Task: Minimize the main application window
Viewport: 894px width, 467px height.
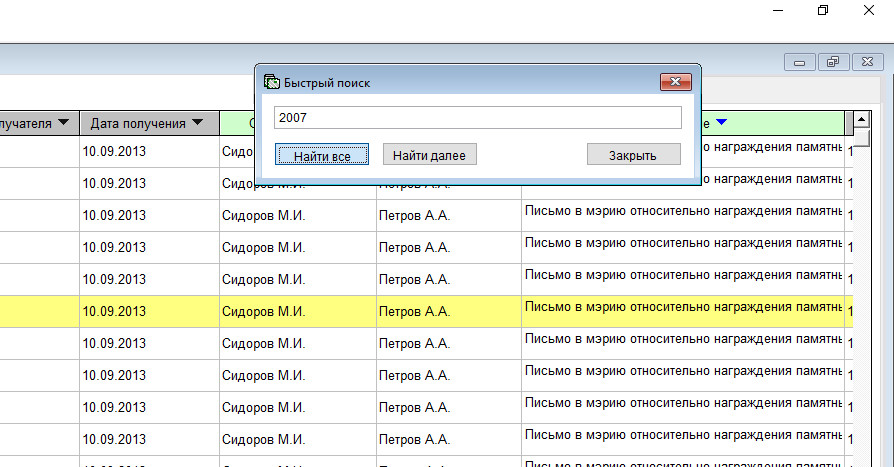Action: (x=778, y=10)
